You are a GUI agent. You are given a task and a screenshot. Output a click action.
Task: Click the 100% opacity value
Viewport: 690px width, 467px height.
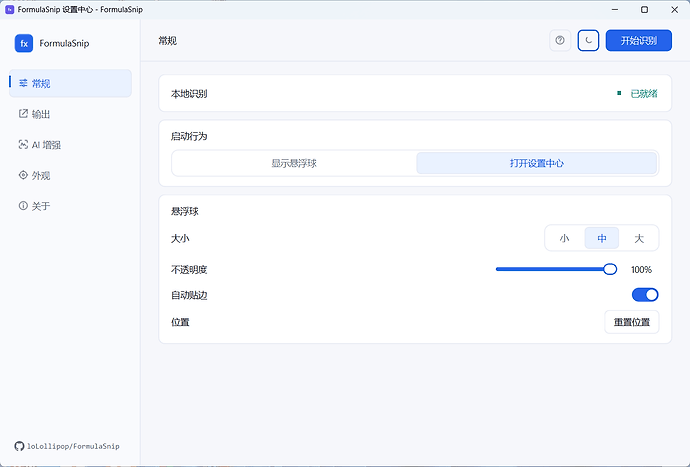pyautogui.click(x=641, y=269)
